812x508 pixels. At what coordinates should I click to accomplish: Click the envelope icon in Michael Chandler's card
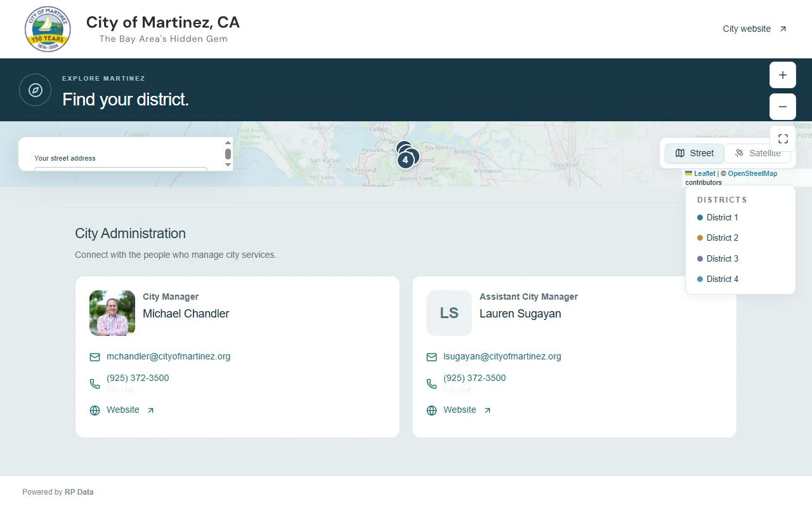(95, 358)
